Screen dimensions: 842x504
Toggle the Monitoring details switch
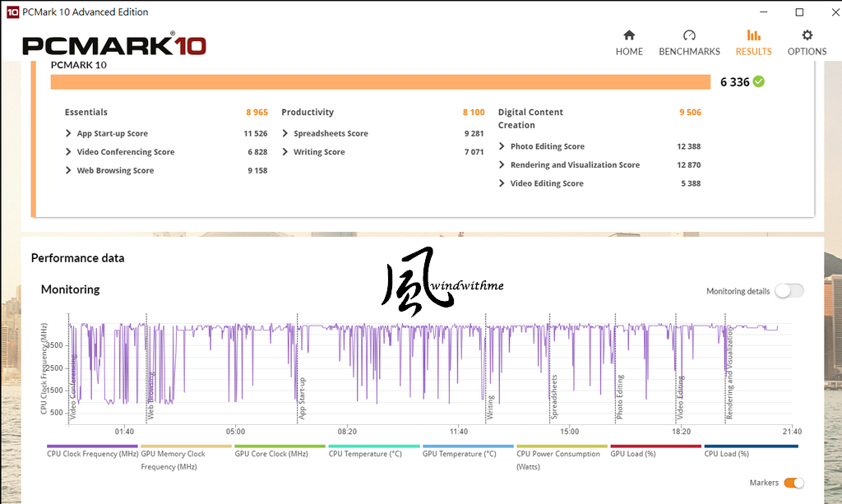tap(789, 291)
